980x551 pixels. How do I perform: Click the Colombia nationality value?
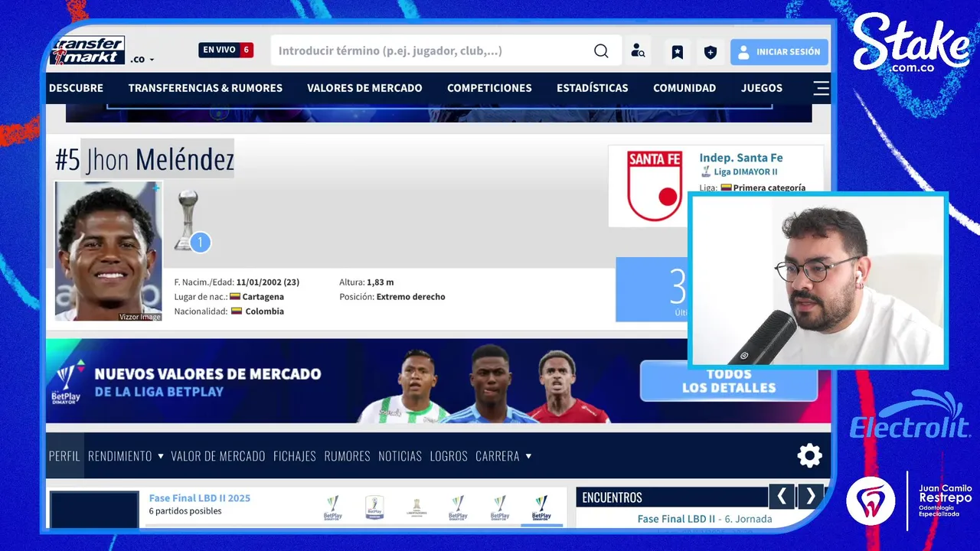click(x=264, y=311)
